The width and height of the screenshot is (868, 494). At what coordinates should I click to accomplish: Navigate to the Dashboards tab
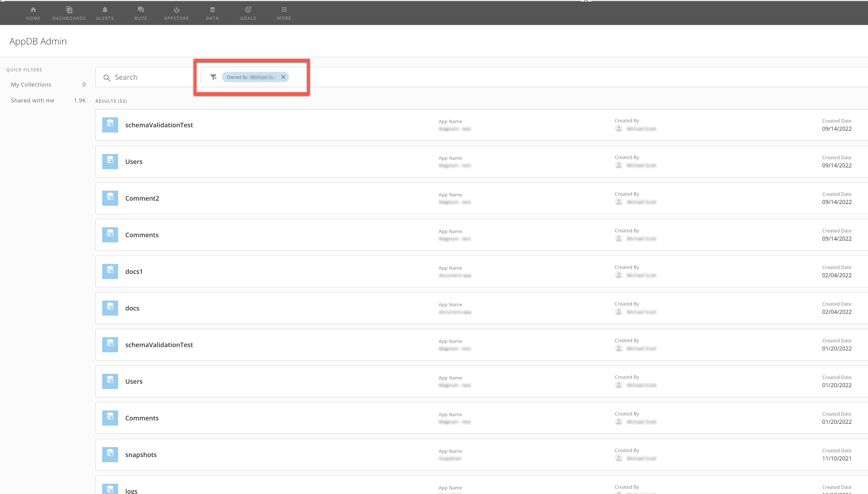[x=69, y=13]
